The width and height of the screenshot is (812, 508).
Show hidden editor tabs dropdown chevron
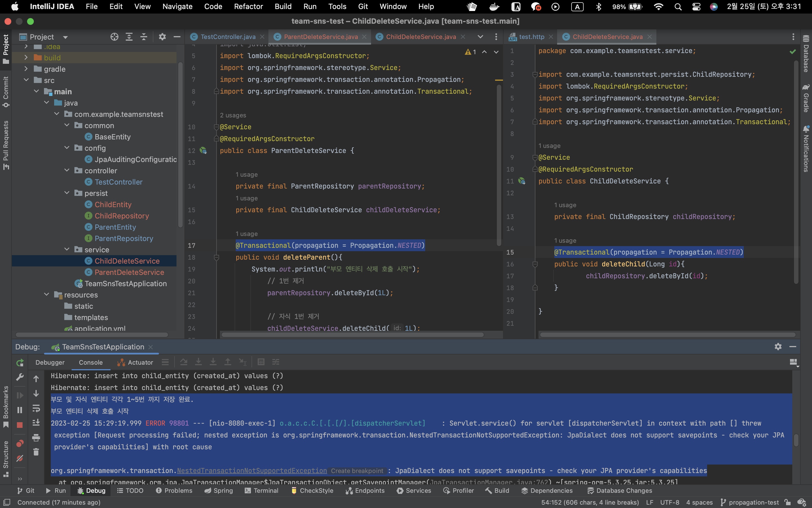(x=480, y=37)
